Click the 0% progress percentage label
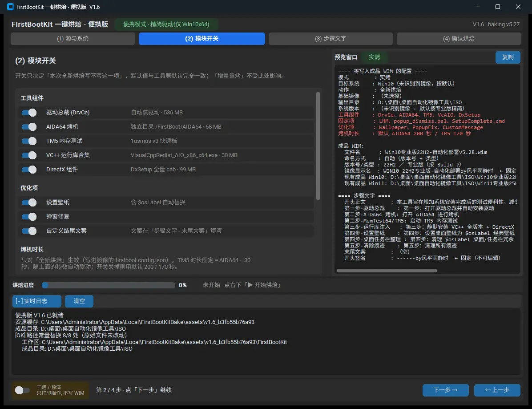Viewport: 532px width, 409px height. tap(182, 285)
